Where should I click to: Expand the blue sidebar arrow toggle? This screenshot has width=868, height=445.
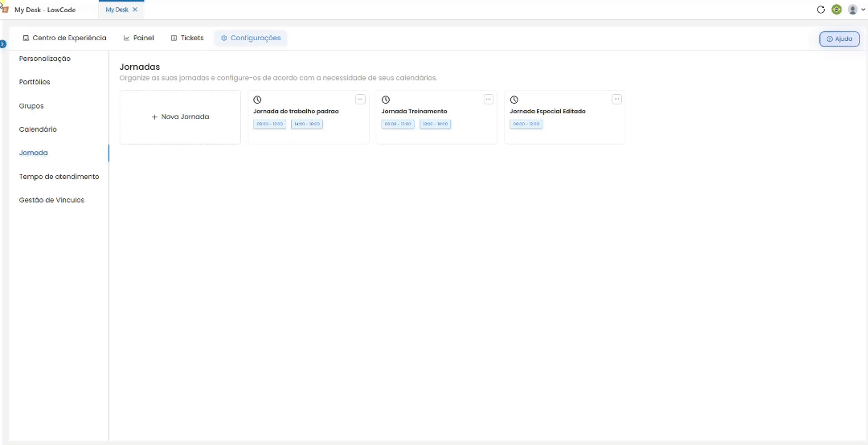coord(2,43)
